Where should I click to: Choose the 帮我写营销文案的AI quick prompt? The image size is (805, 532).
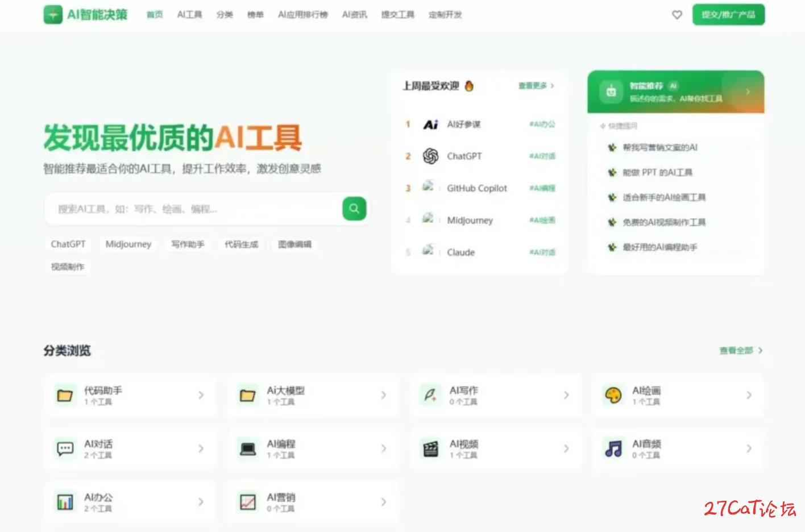pyautogui.click(x=659, y=148)
